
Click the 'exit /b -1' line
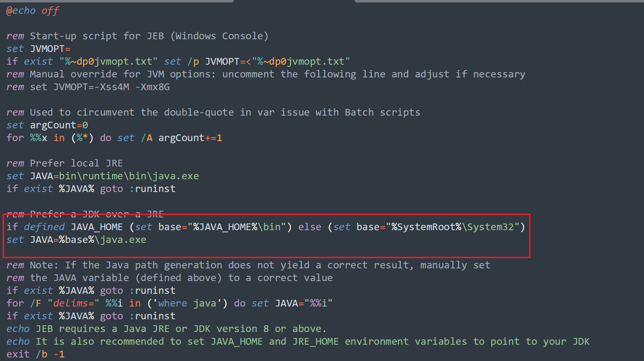click(x=35, y=354)
